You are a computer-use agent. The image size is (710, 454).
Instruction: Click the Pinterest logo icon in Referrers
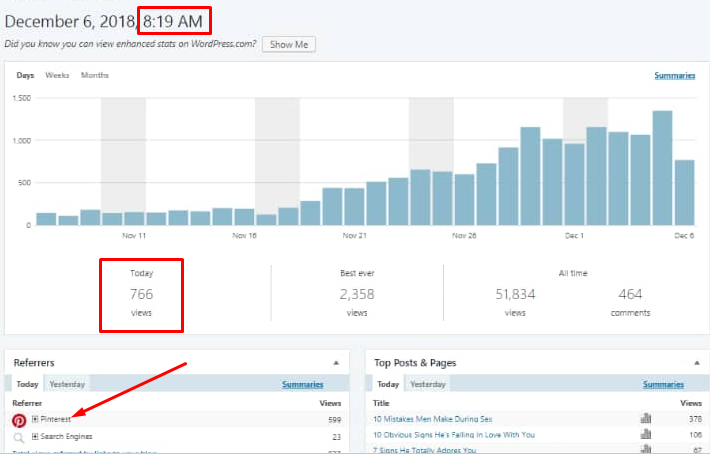(18, 419)
